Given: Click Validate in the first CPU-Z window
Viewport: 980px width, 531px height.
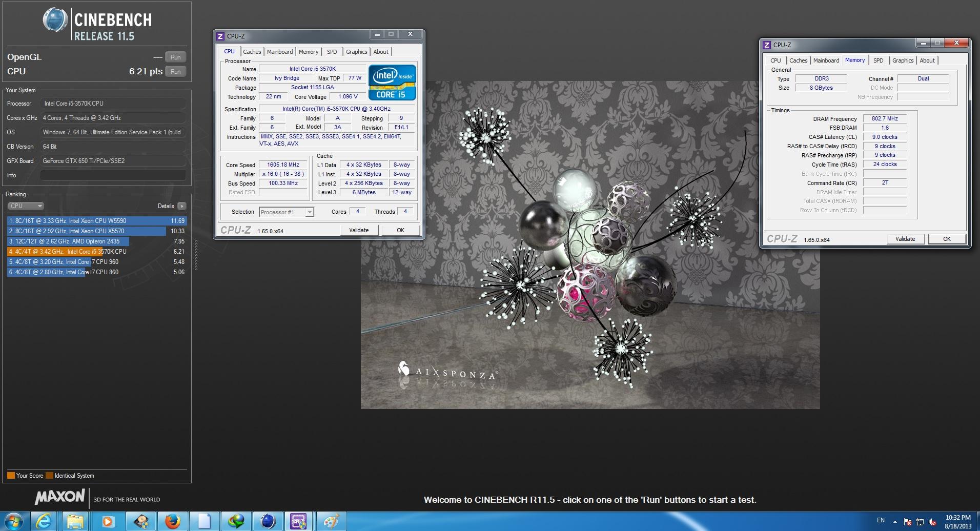Looking at the screenshot, I should [359, 230].
